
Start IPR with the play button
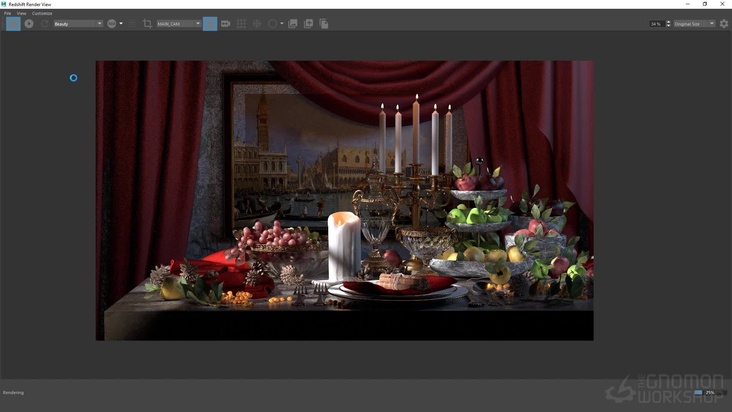[x=29, y=23]
